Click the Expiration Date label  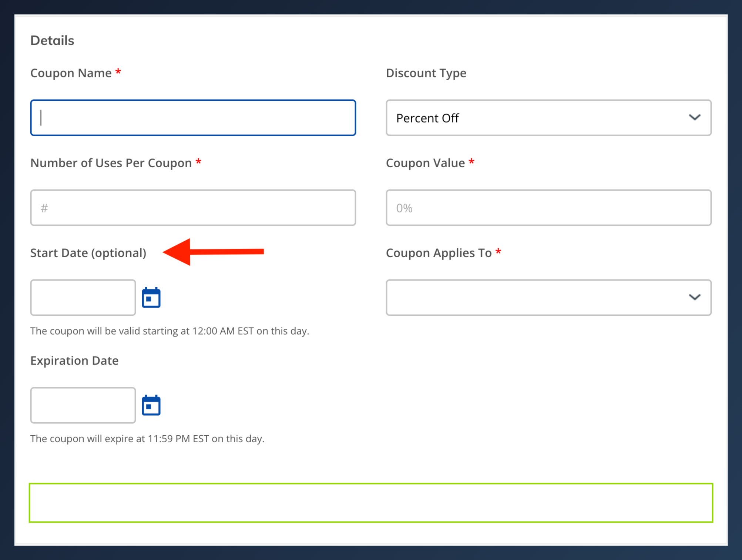(74, 361)
